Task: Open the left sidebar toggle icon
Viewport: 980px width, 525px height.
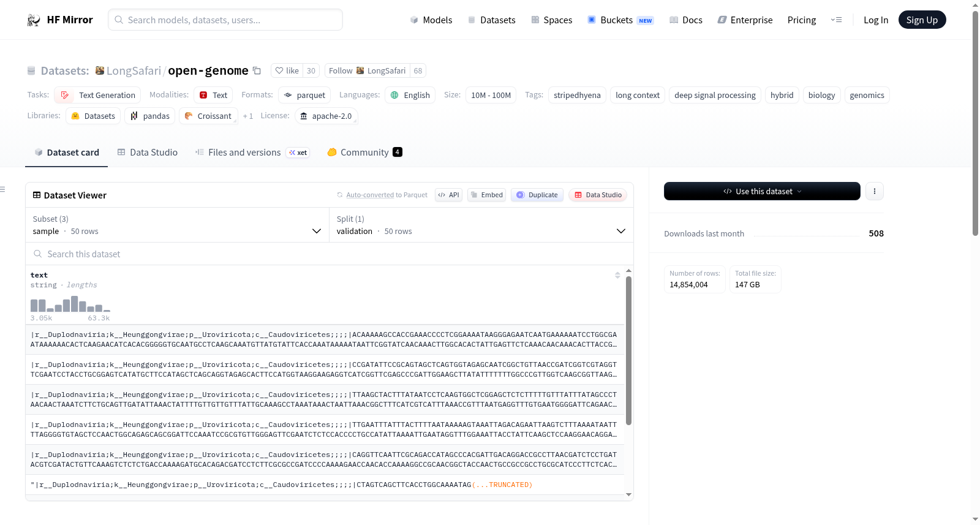Action: pos(2,189)
